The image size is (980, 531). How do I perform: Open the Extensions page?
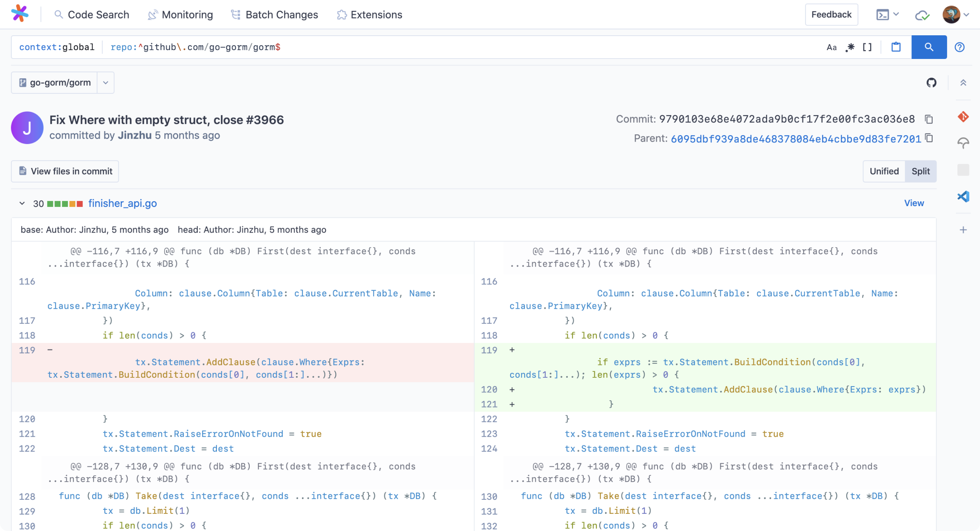[369, 15]
